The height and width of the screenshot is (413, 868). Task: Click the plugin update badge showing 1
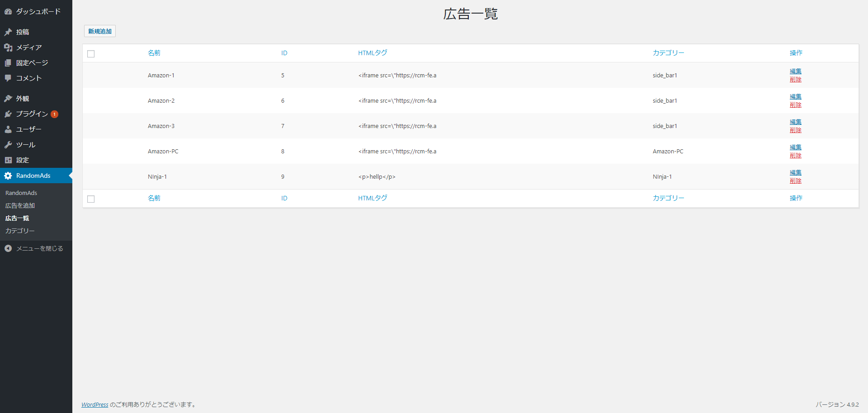click(55, 114)
